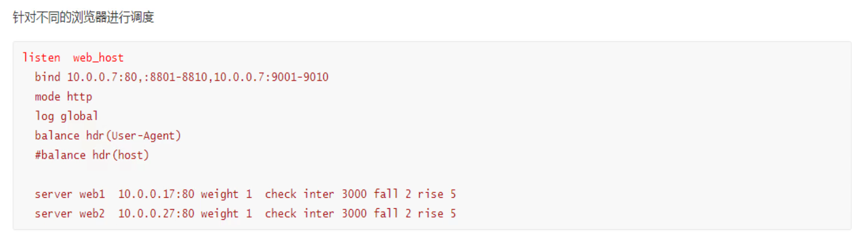The height and width of the screenshot is (241, 868).
Task: Click the Chinese heading text above the code
Action: pos(83,18)
